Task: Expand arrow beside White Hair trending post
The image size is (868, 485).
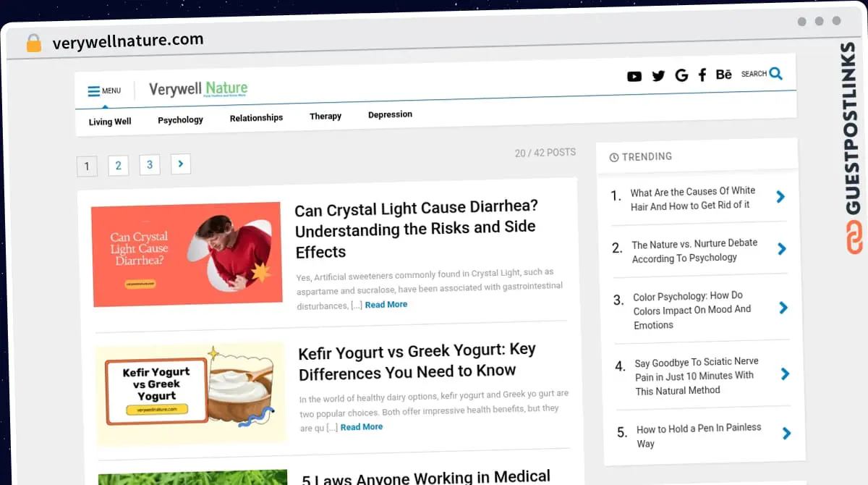Action: (780, 196)
